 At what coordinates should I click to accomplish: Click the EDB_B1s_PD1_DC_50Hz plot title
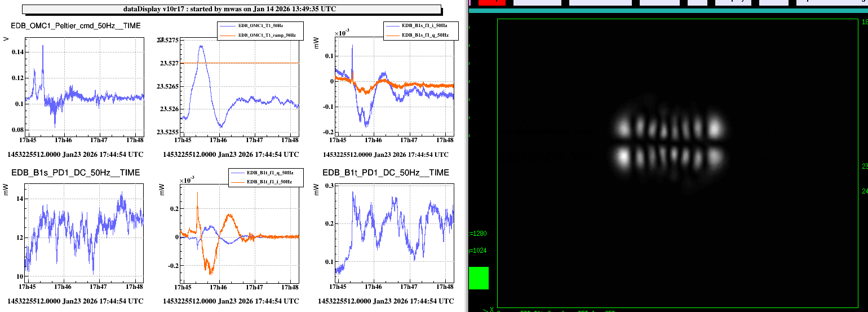tap(76, 173)
